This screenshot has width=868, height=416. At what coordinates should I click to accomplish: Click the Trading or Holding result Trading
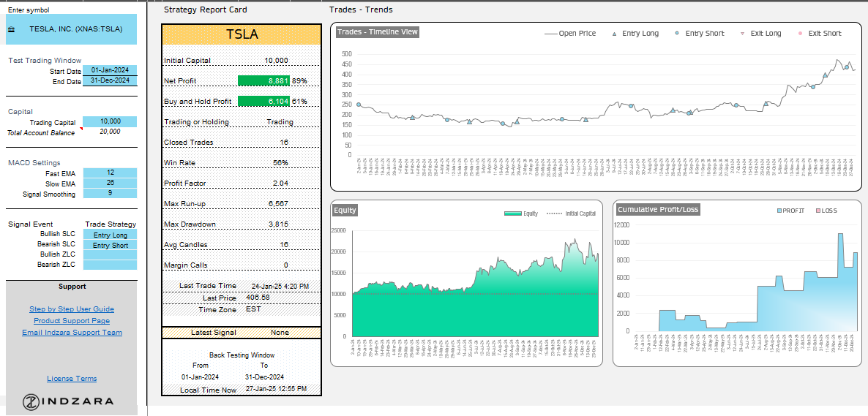click(280, 121)
